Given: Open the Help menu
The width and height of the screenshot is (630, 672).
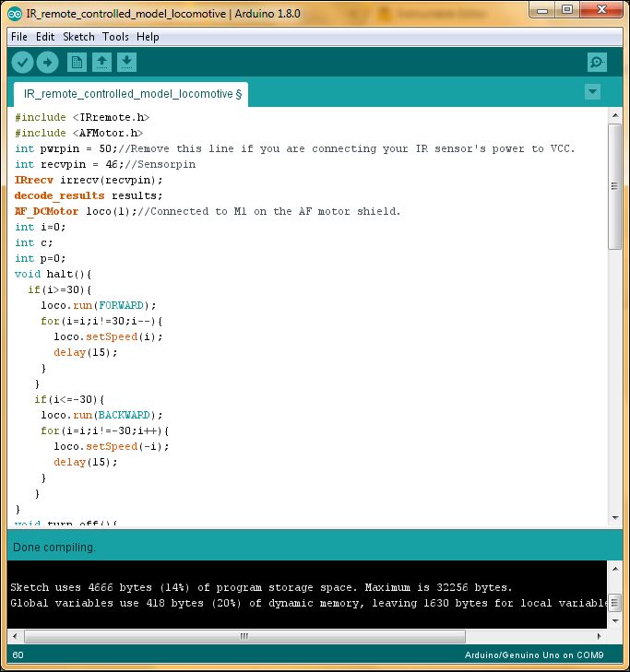Looking at the screenshot, I should click(x=148, y=37).
